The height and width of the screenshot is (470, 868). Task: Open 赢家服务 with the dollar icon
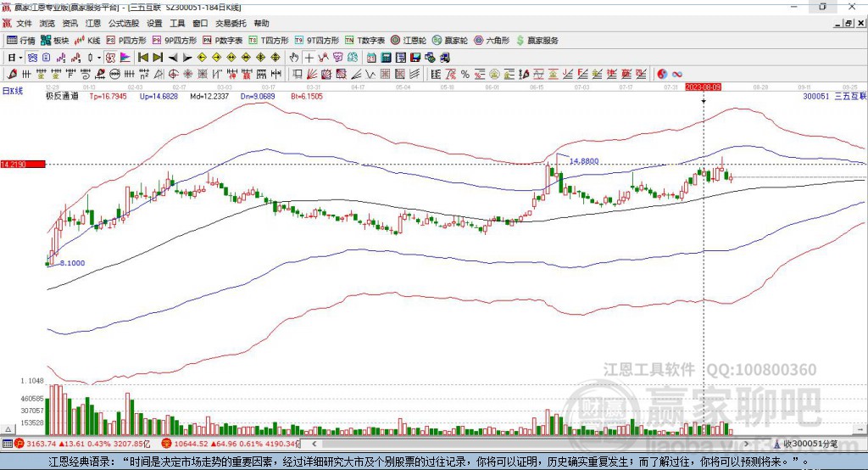coord(537,41)
